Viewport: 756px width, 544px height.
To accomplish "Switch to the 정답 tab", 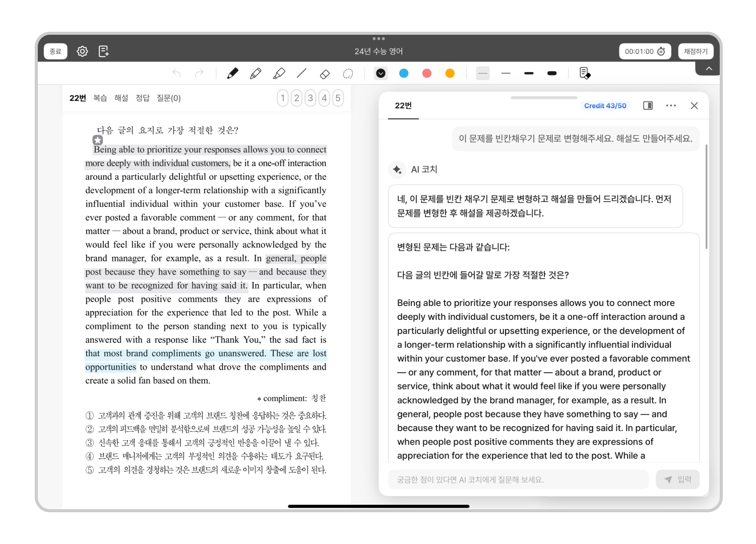I will click(x=143, y=98).
